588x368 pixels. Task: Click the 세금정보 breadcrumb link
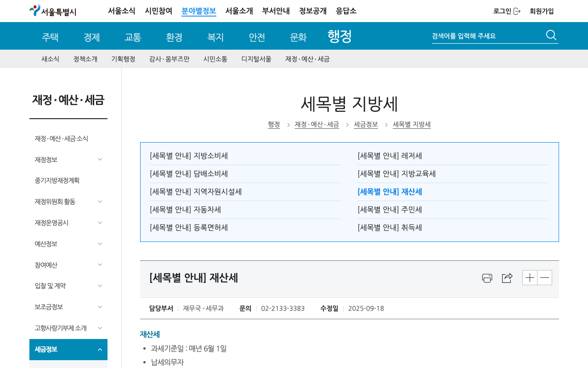[x=366, y=124]
